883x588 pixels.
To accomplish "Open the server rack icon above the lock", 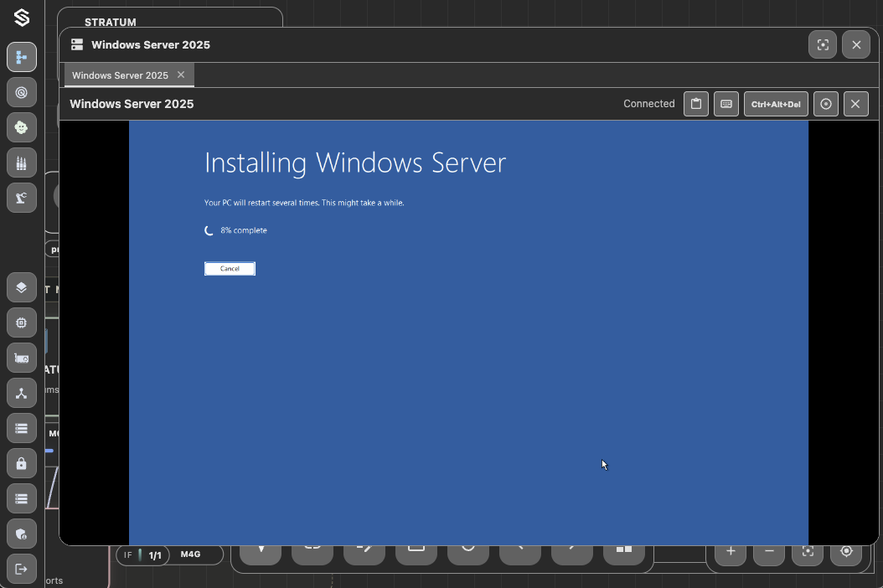I will click(x=22, y=428).
